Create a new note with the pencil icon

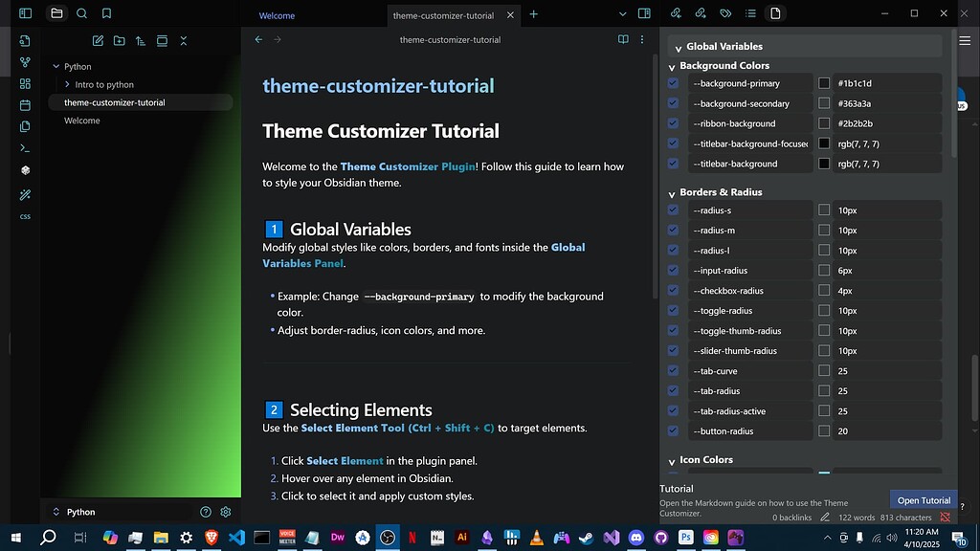point(97,40)
